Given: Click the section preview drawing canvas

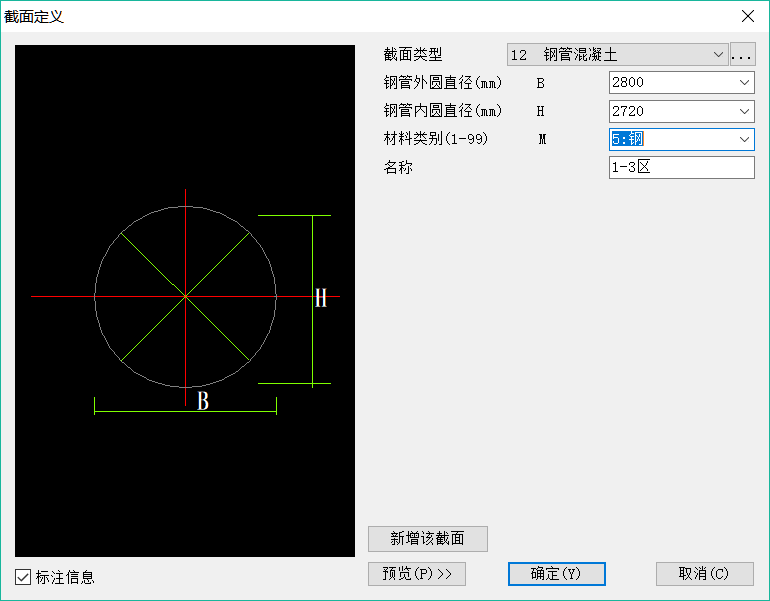Looking at the screenshot, I should pos(185,300).
